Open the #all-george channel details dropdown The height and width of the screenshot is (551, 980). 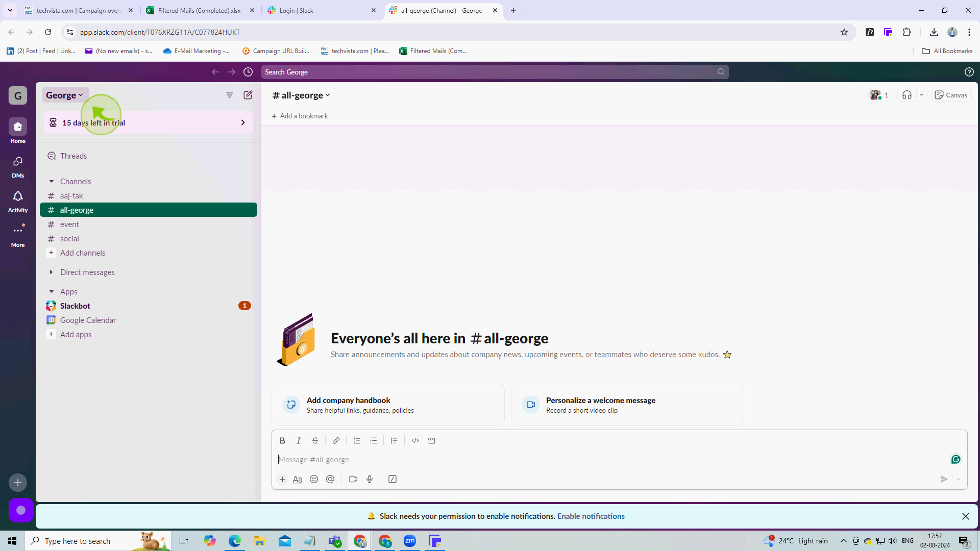pos(301,95)
